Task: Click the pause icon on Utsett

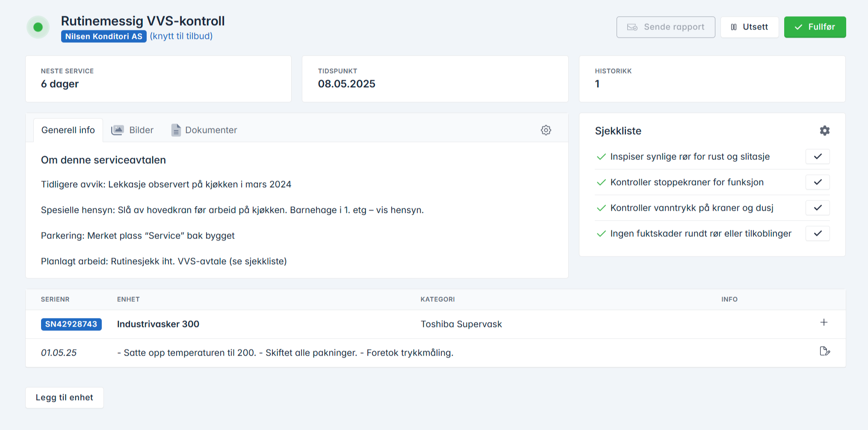Action: [734, 27]
